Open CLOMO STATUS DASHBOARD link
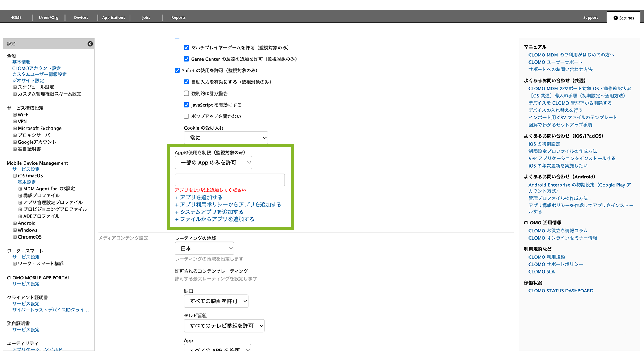644x362 pixels. click(x=560, y=291)
